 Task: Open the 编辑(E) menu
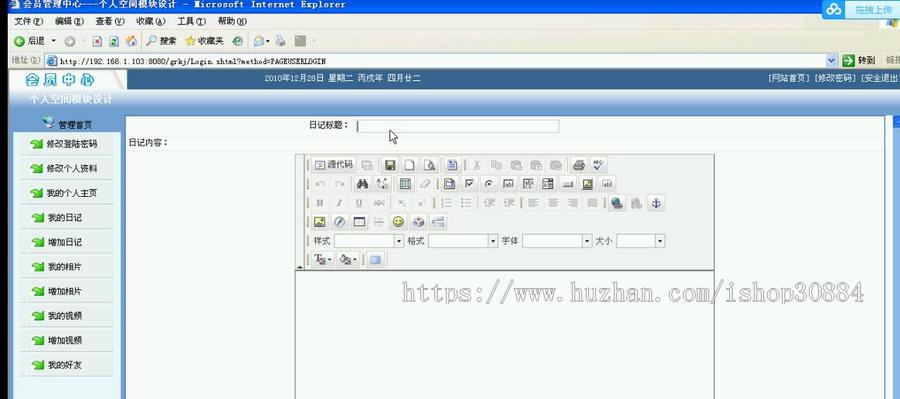pyautogui.click(x=69, y=21)
